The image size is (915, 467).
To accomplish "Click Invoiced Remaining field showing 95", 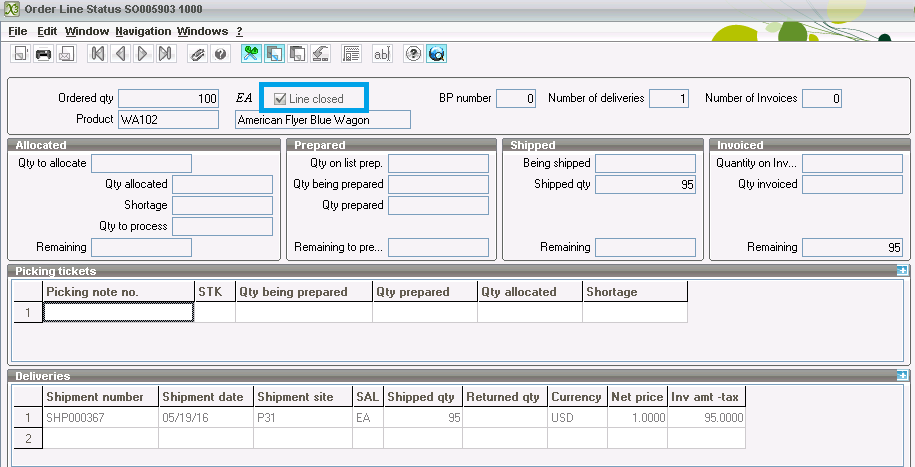I will [x=853, y=248].
